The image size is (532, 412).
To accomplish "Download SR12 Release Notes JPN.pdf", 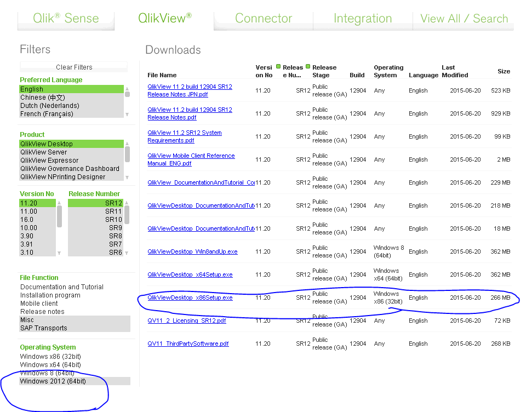I will 190,90.
